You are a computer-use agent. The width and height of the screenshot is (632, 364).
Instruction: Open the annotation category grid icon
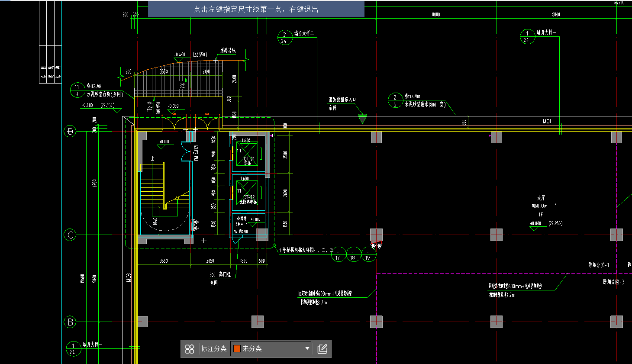click(x=190, y=349)
